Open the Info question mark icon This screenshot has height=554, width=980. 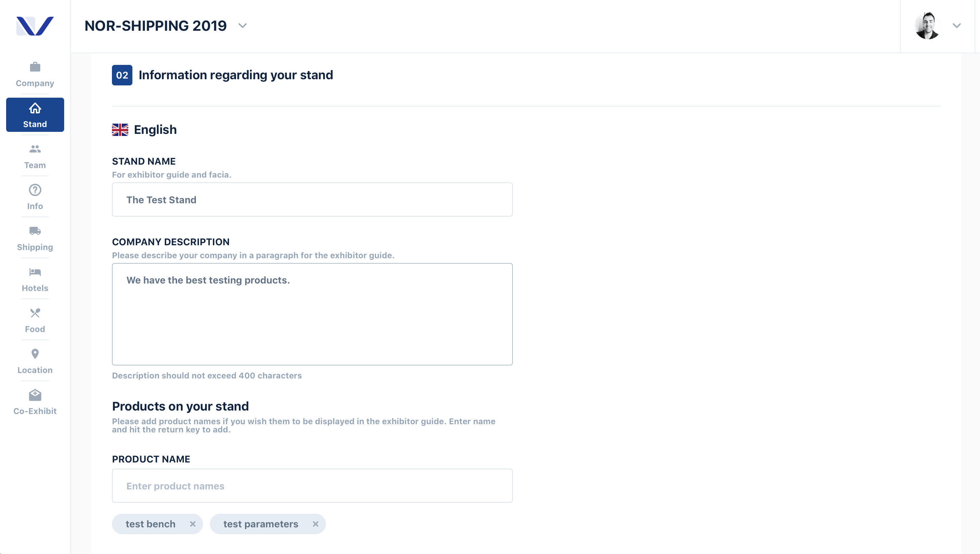click(35, 190)
